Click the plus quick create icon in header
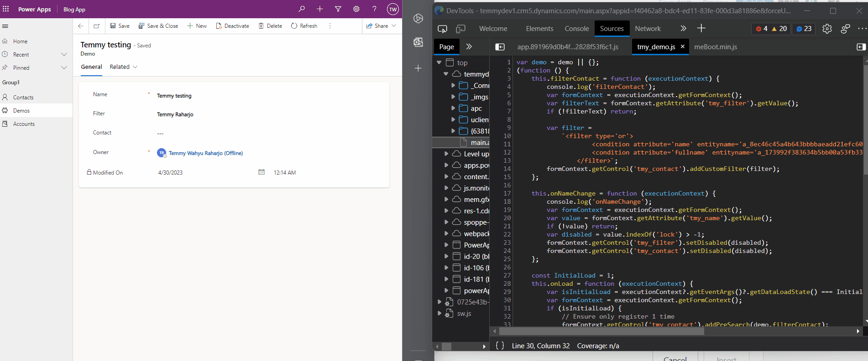 tap(320, 9)
